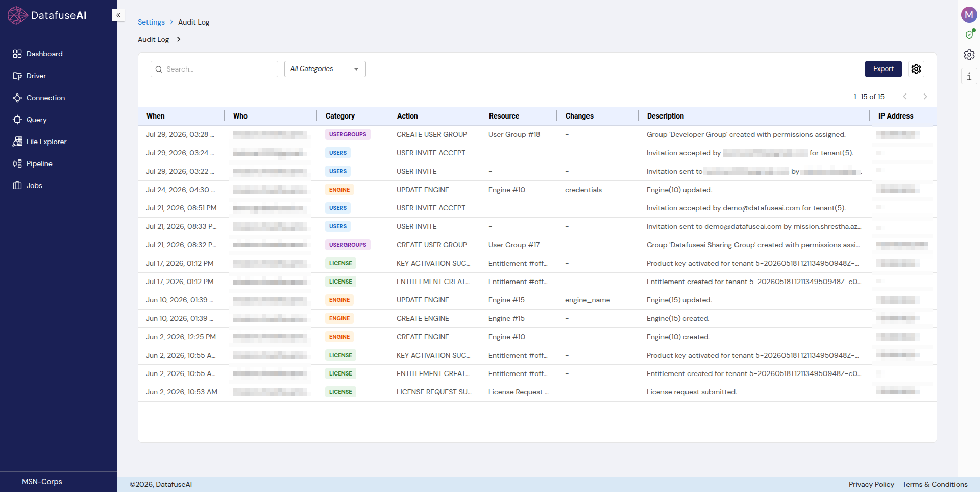Select Pipeline menu label
The width and height of the screenshot is (980, 492).
(39, 163)
